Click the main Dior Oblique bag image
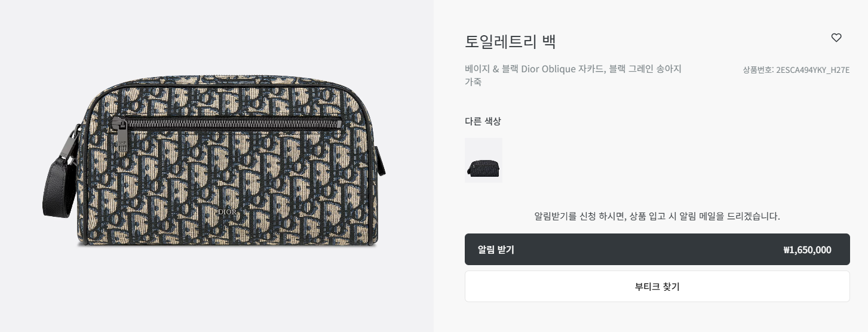 [214, 161]
